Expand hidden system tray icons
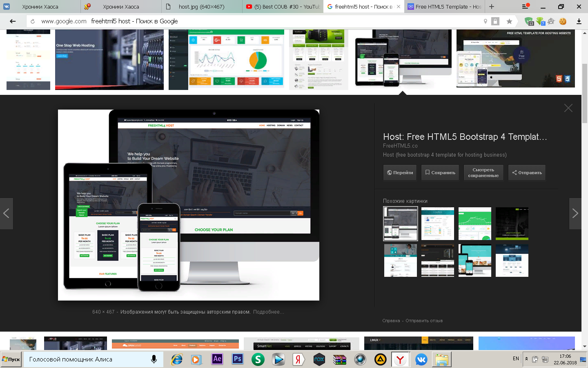The height and width of the screenshot is (368, 588). [526, 359]
